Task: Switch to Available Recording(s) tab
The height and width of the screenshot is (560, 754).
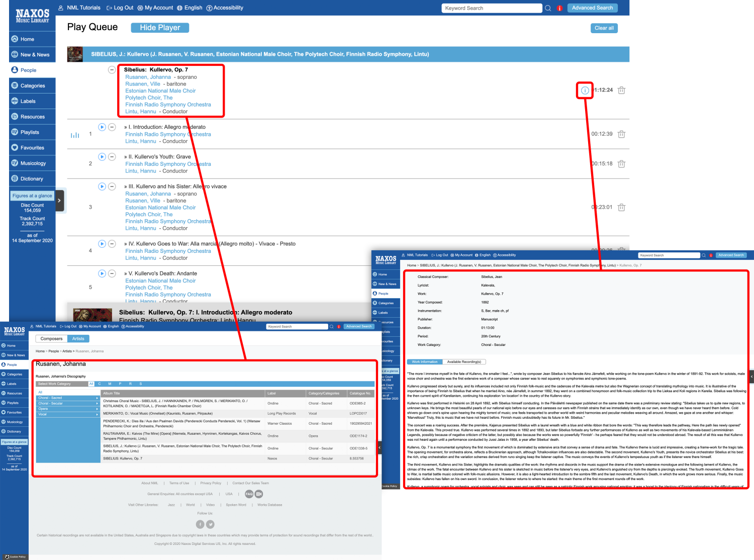Action: tap(464, 362)
